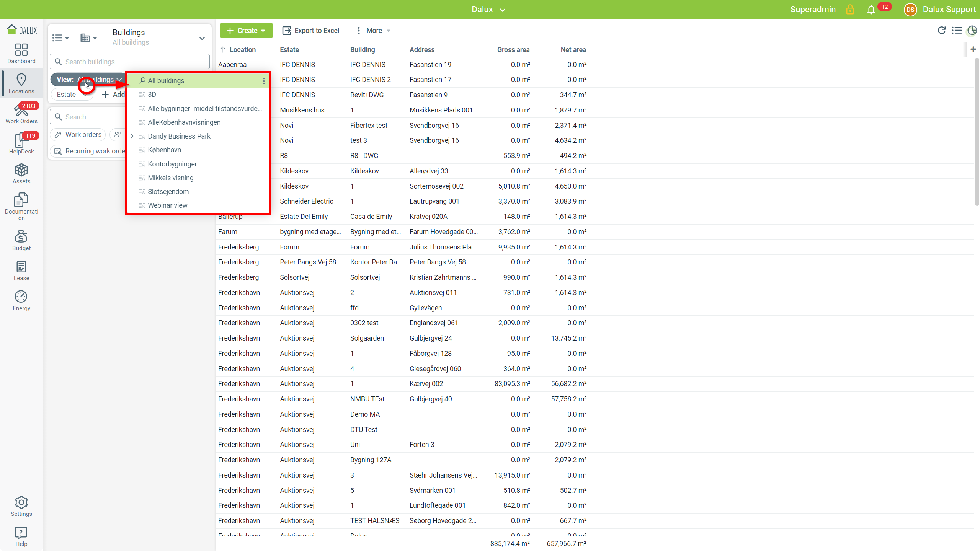Sort by the Estate column header
The height and width of the screenshot is (551, 980).
(289, 50)
